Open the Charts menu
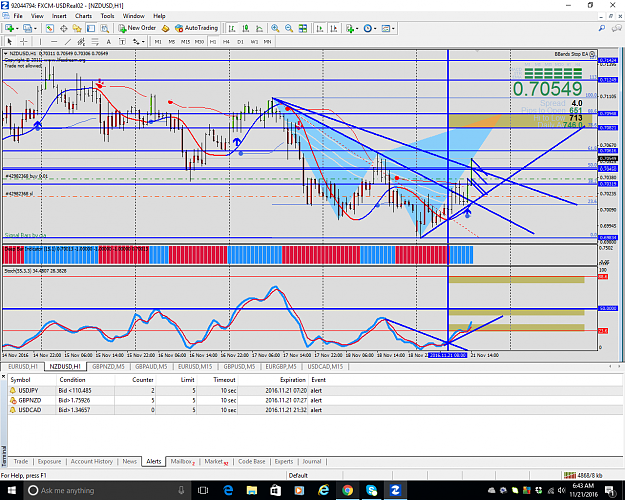This screenshot has height=500, width=625. [83, 16]
